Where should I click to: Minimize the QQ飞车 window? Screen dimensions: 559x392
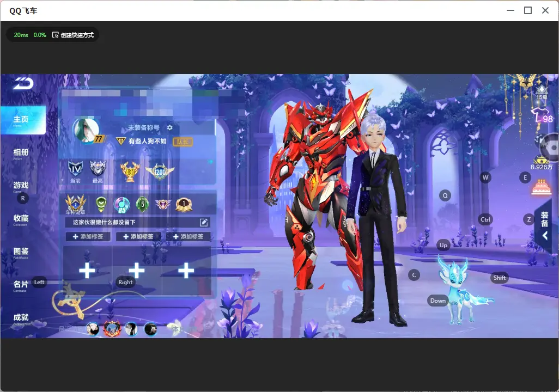[511, 11]
